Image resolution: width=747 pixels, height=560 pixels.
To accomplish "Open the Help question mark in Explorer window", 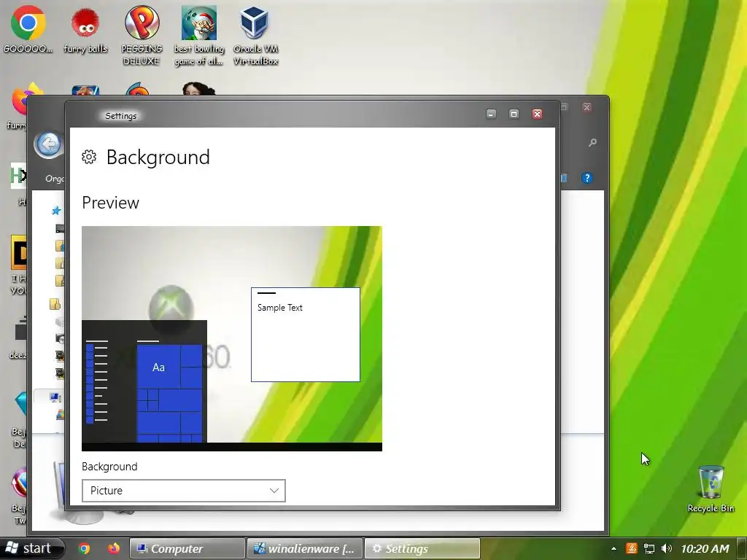I will click(x=587, y=178).
